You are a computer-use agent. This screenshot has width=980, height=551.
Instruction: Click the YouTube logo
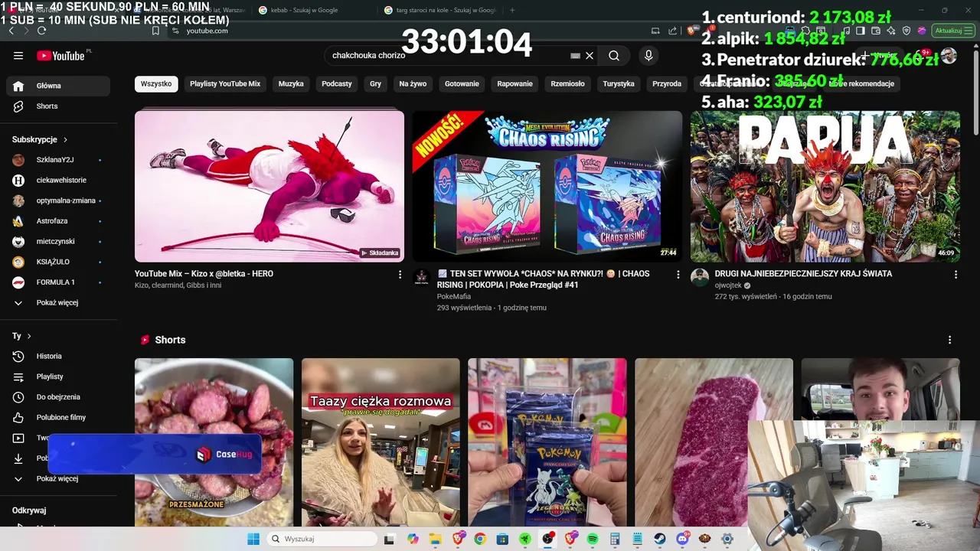pos(60,55)
